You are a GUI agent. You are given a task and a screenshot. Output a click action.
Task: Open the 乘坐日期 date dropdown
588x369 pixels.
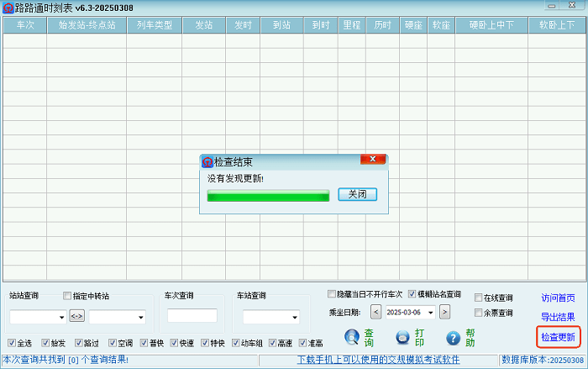[431, 313]
